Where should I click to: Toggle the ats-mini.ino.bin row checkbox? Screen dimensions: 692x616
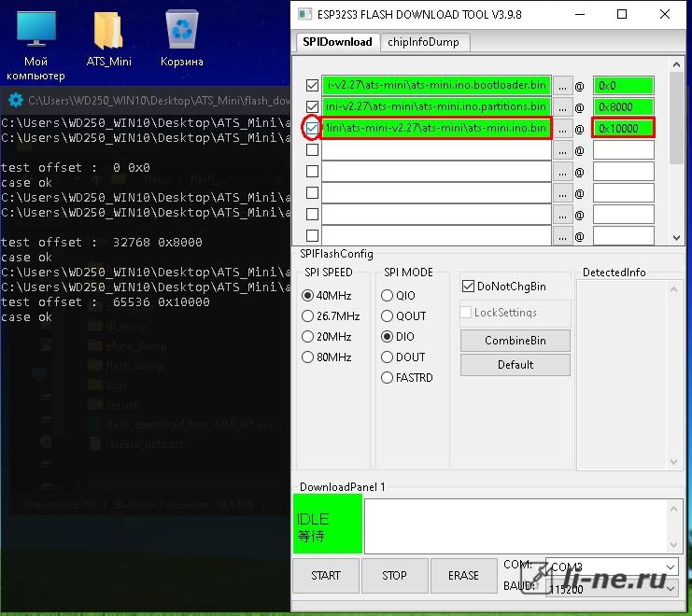point(312,128)
